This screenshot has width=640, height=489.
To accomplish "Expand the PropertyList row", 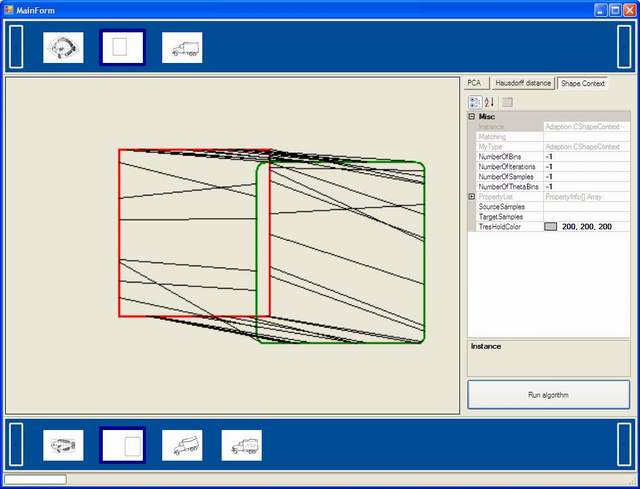I will pyautogui.click(x=472, y=197).
